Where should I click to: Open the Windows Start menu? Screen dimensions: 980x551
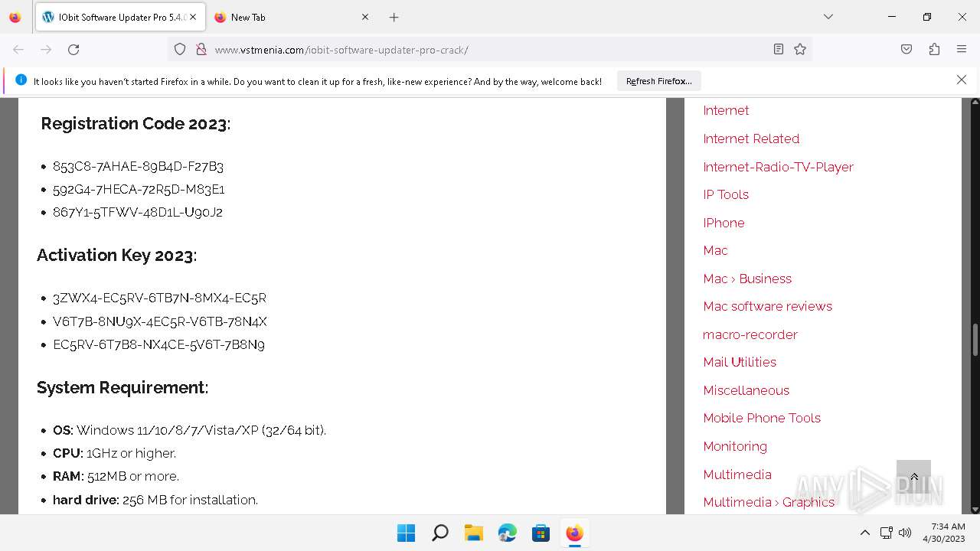click(x=406, y=533)
